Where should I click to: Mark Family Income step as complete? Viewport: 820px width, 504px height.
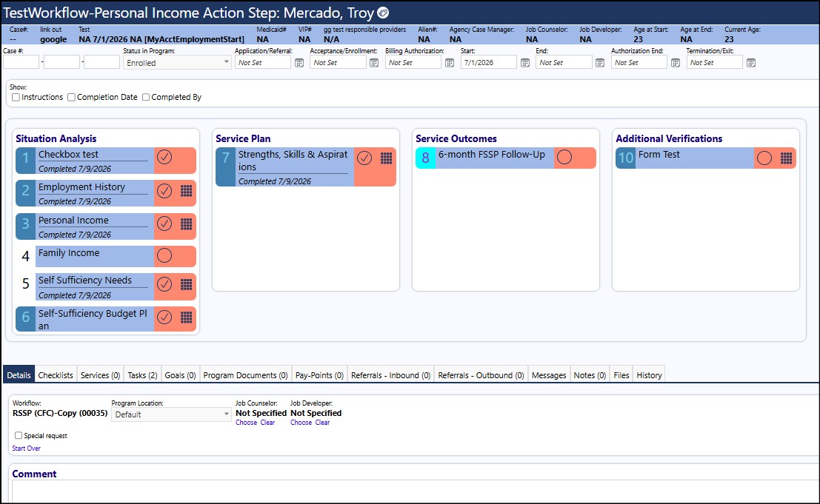(x=164, y=255)
